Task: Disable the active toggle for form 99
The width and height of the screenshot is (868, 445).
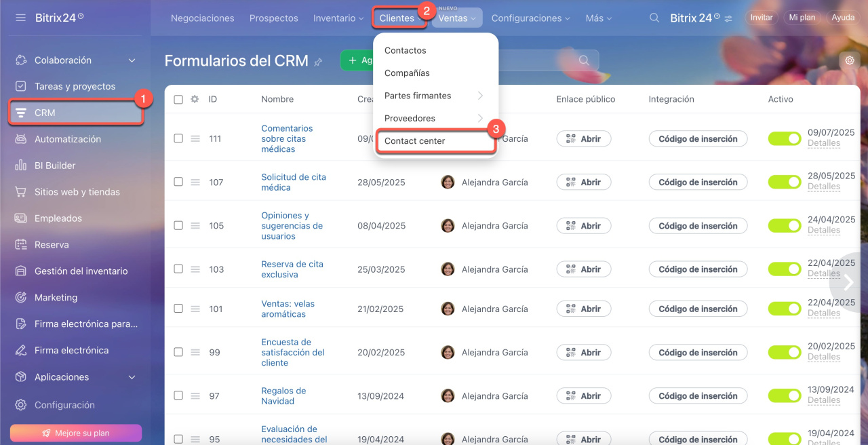Action: 785,352
